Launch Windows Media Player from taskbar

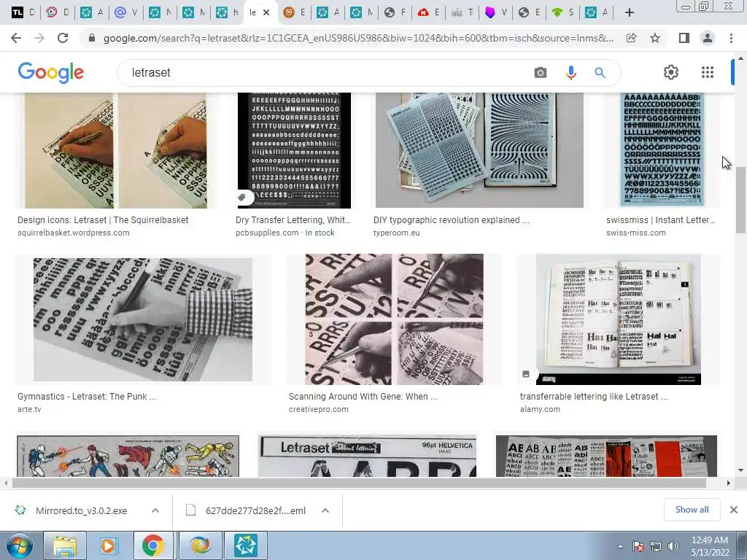click(x=108, y=545)
